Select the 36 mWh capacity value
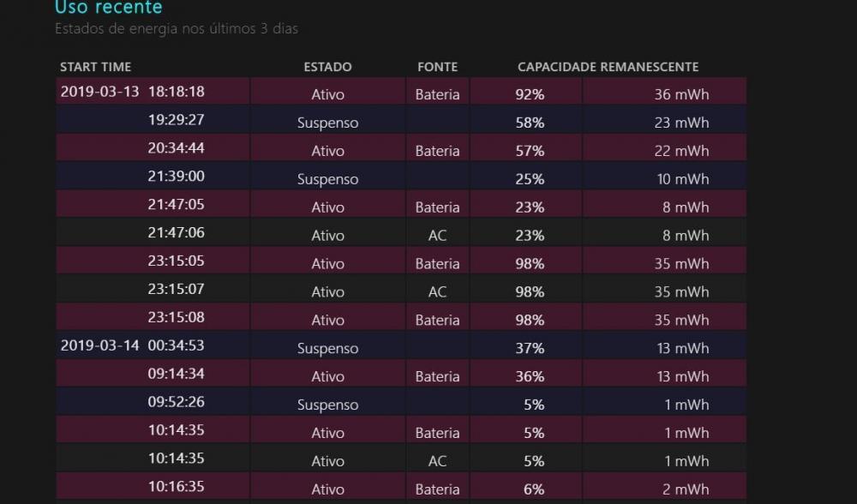Screen dimensions: 857x504 click(681, 94)
